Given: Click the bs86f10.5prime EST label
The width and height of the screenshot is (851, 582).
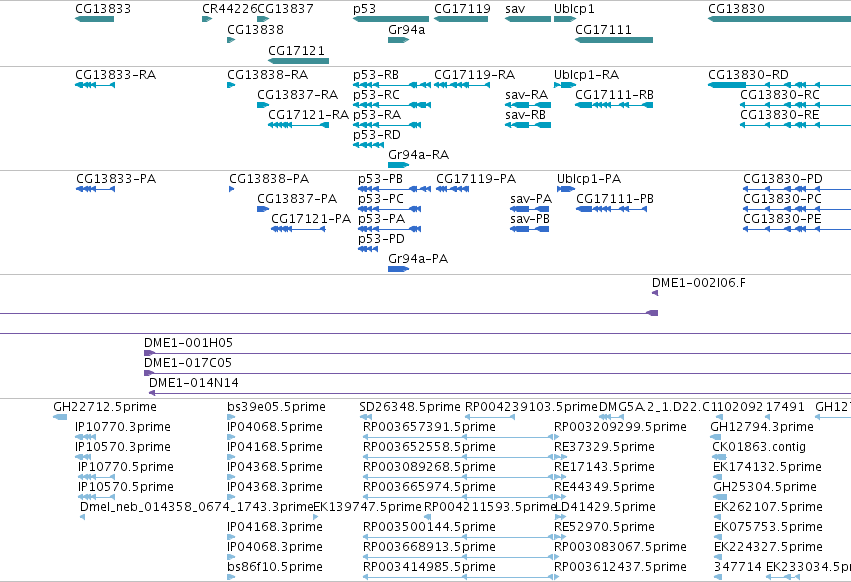Looking at the screenshot, I should coord(275,567).
